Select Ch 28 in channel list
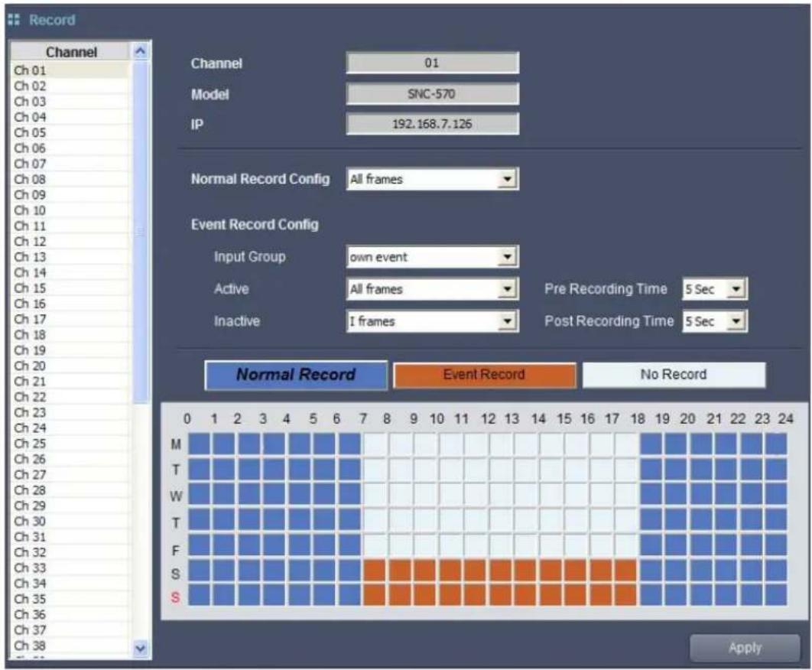 70,489
